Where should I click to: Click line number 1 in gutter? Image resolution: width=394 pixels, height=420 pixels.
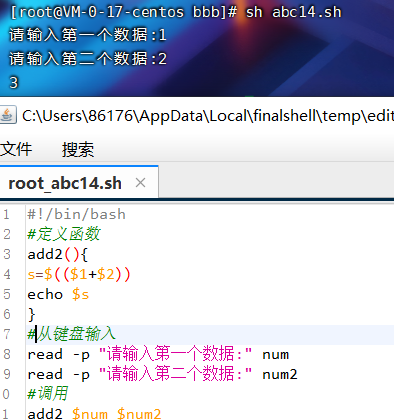[6, 214]
